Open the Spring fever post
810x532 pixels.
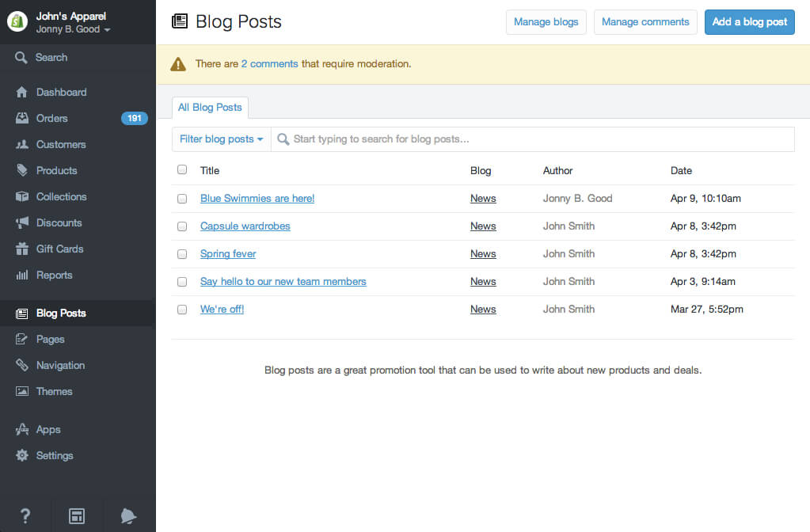coord(228,254)
